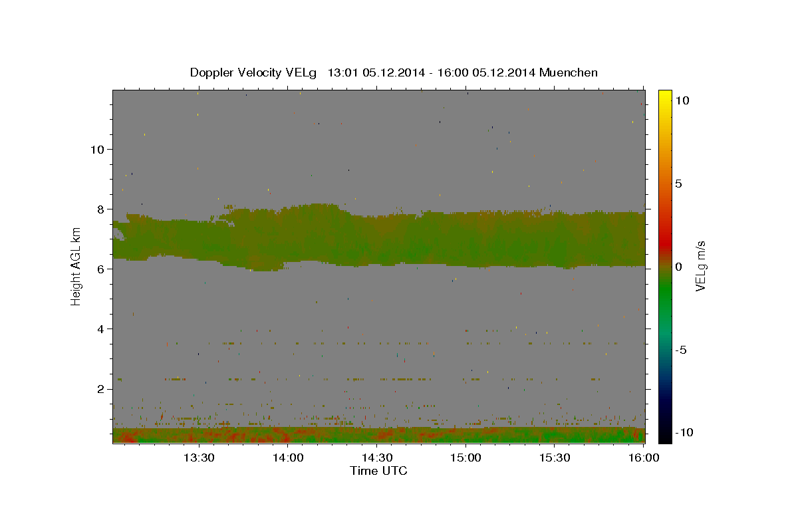Click the height tick label 10
The image size is (798, 532).
(97, 149)
